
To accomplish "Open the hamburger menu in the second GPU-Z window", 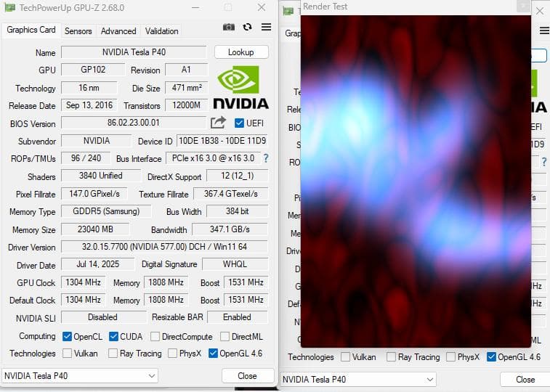I will [544, 30].
